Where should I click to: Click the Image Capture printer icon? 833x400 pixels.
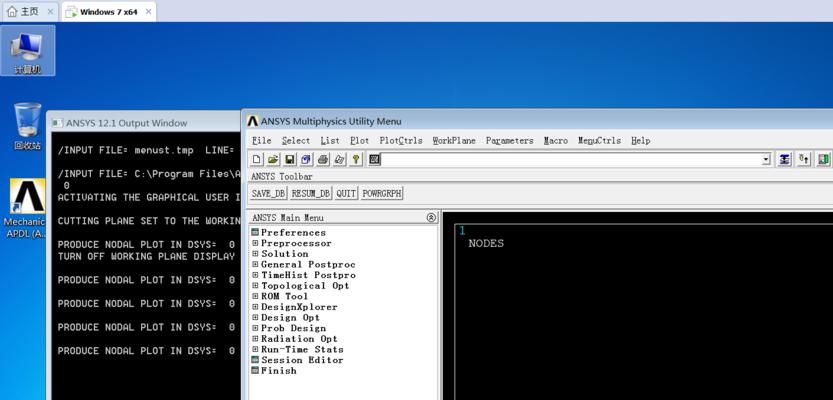click(x=322, y=159)
